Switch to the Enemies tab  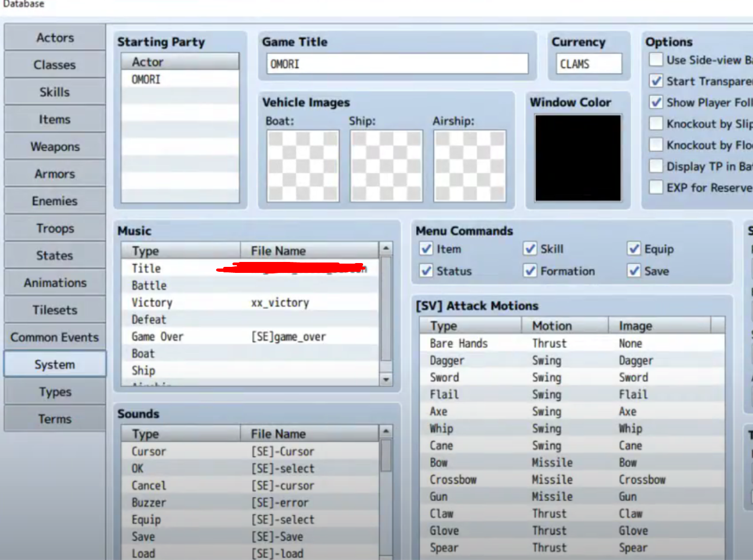pyautogui.click(x=55, y=201)
